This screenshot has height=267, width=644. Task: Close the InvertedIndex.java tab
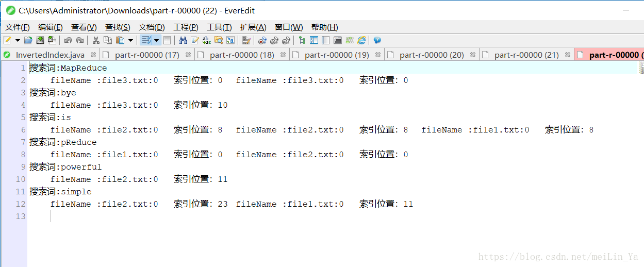pyautogui.click(x=93, y=55)
